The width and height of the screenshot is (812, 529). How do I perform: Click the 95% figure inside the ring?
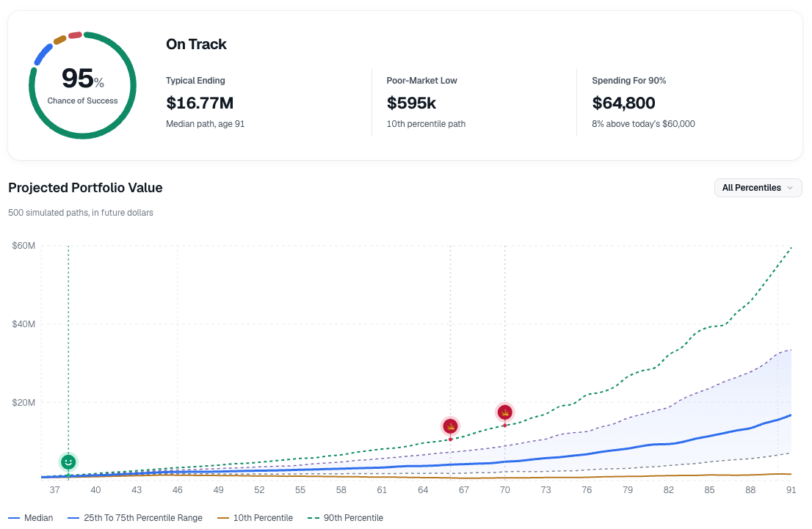coord(83,79)
